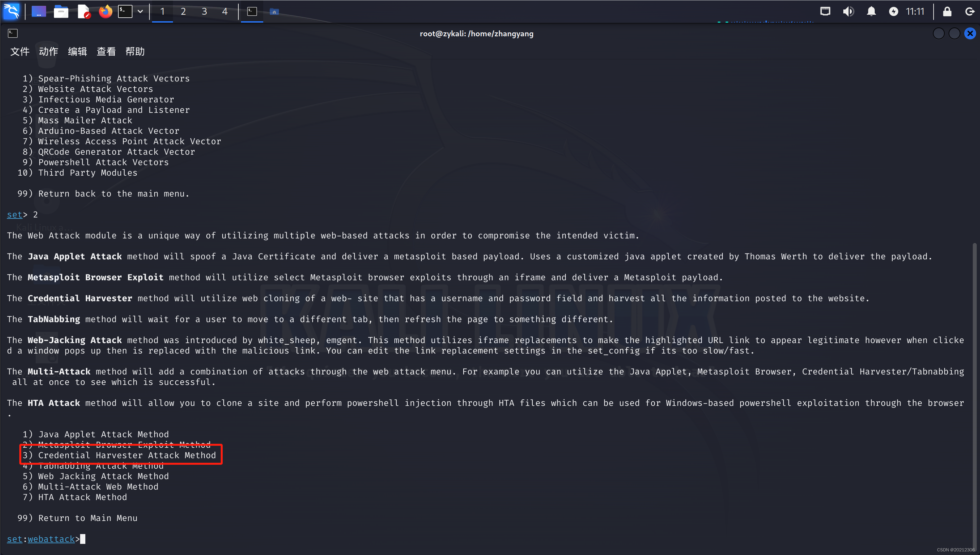Open the 查看 menu
Viewport: 980px width, 555px height.
106,51
